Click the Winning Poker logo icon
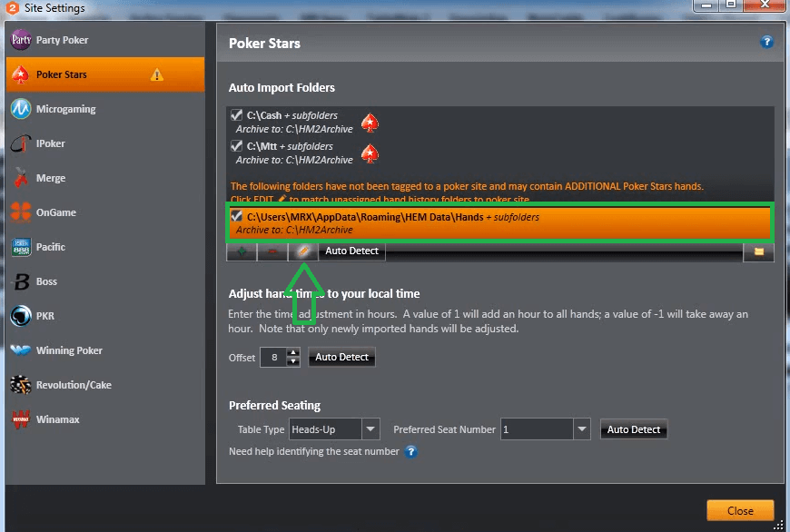This screenshot has width=790, height=532. click(21, 350)
